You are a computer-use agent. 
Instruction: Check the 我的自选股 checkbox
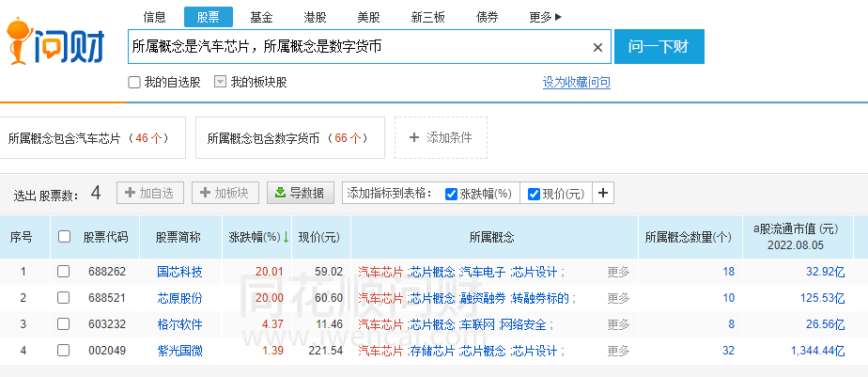[x=134, y=82]
